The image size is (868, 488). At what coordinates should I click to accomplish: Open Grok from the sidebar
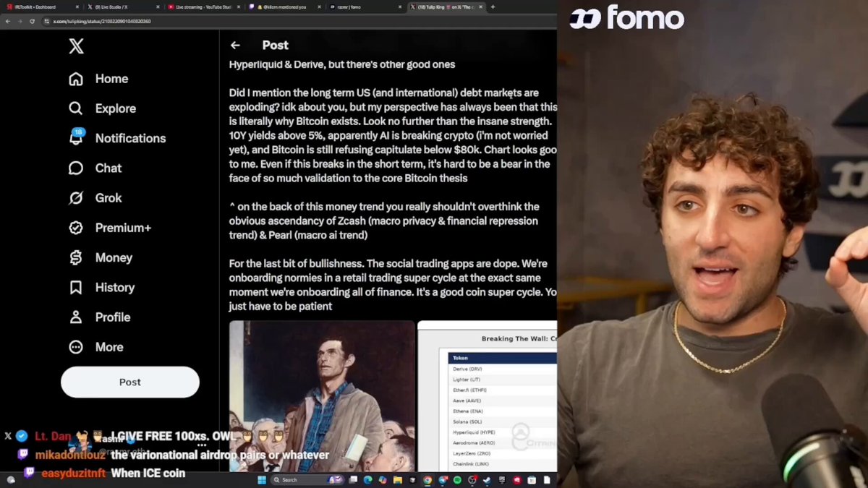(x=95, y=197)
